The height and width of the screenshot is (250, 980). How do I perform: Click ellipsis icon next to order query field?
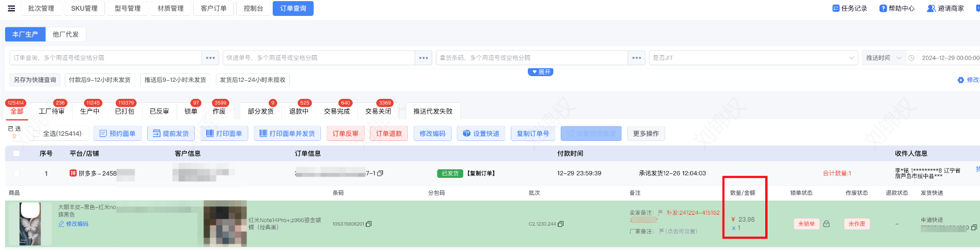tap(210, 58)
